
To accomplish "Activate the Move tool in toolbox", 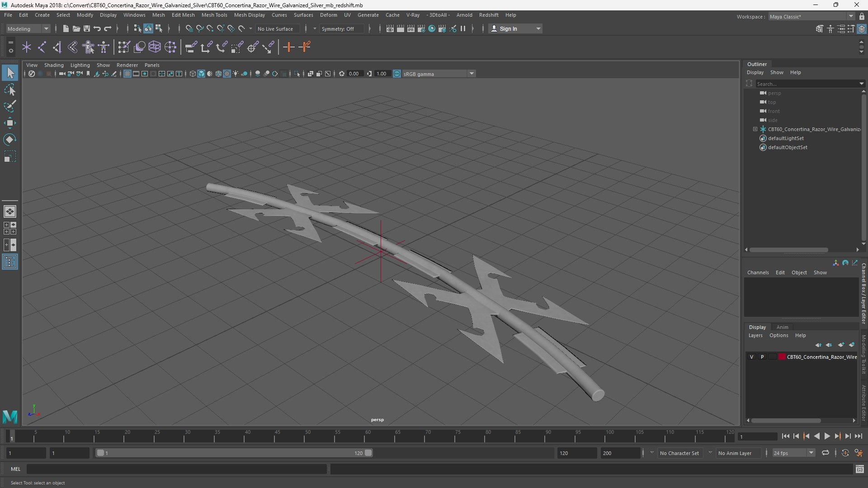I will click(x=10, y=123).
